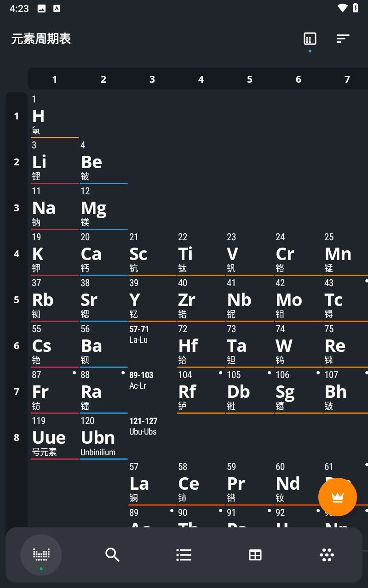Select the Lithium (Li) element

click(x=54, y=162)
